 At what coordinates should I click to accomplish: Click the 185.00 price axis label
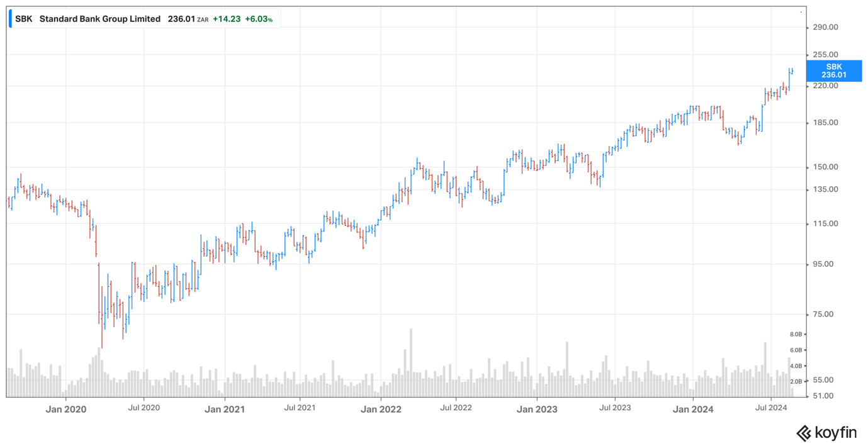click(x=825, y=123)
